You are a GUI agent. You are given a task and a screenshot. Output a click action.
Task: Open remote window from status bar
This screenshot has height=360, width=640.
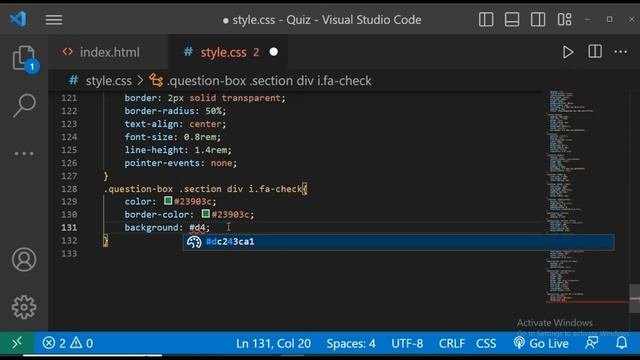pyautogui.click(x=17, y=343)
